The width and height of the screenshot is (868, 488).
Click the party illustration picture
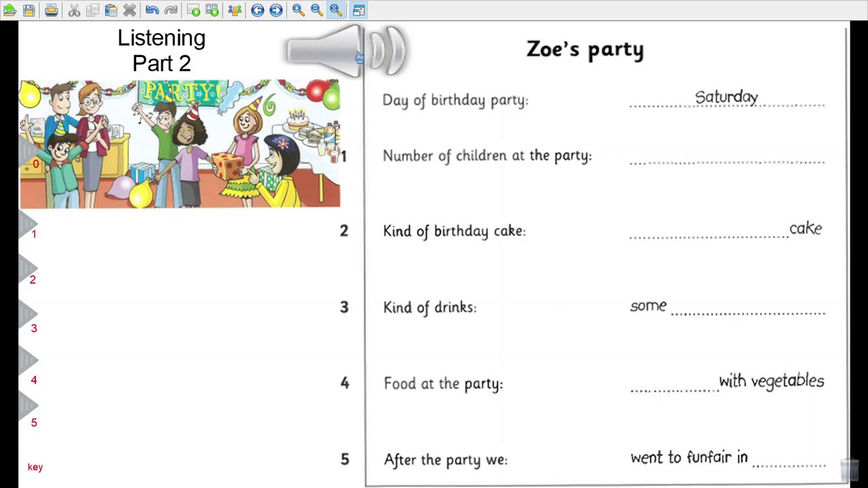(180, 144)
